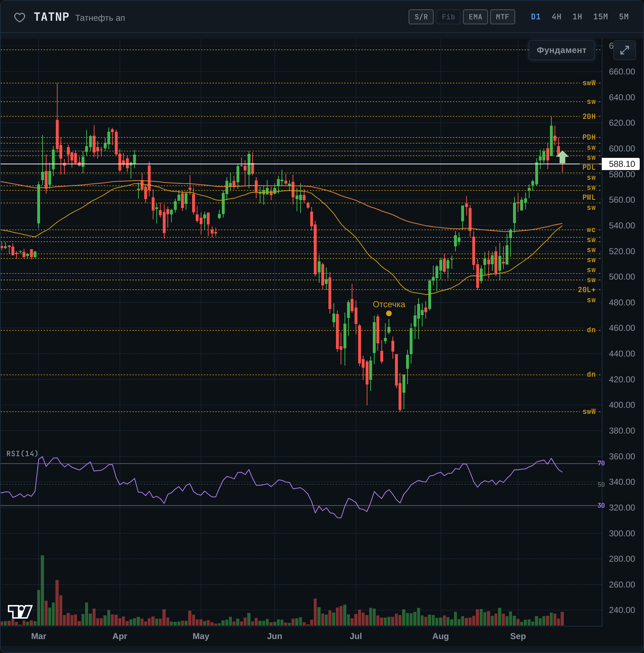Screen dimensions: 644x653
Task: Click the PDH level label
Action: (589, 137)
